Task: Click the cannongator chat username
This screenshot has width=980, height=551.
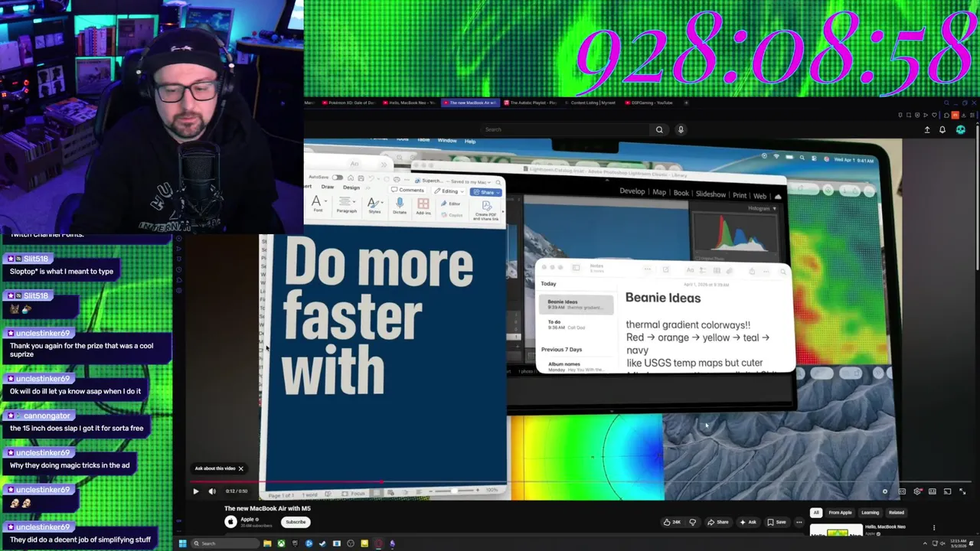Action: click(x=47, y=416)
